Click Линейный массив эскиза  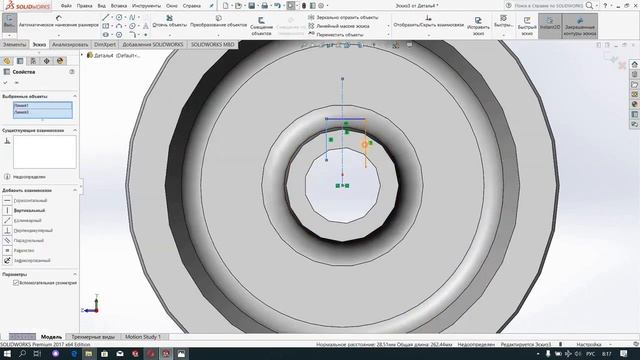(x=338, y=26)
